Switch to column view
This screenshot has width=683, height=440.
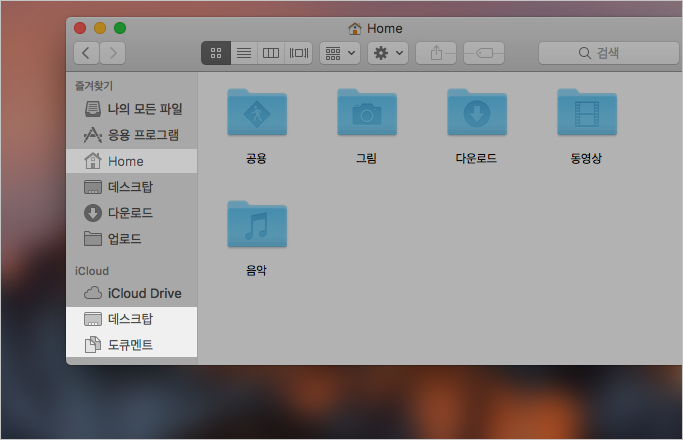(271, 53)
